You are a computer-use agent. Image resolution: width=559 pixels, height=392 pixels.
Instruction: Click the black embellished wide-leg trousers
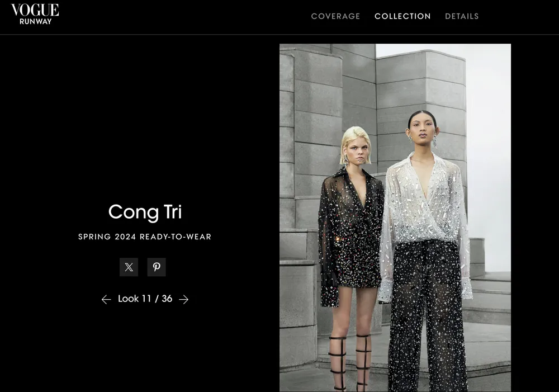pos(427,314)
